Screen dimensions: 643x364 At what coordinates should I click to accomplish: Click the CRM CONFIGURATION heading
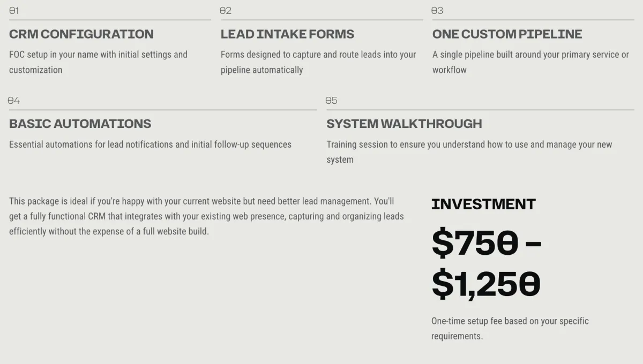tap(81, 34)
